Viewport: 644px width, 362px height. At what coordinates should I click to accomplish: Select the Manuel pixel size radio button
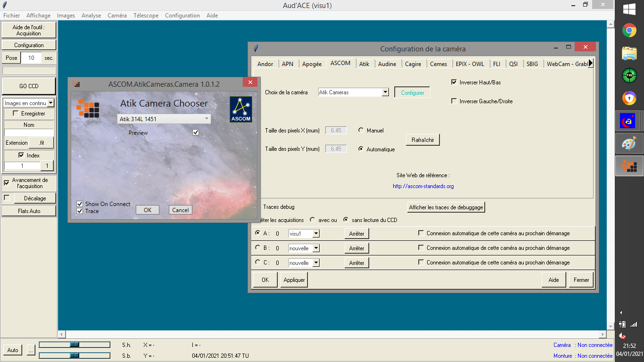[x=361, y=131]
